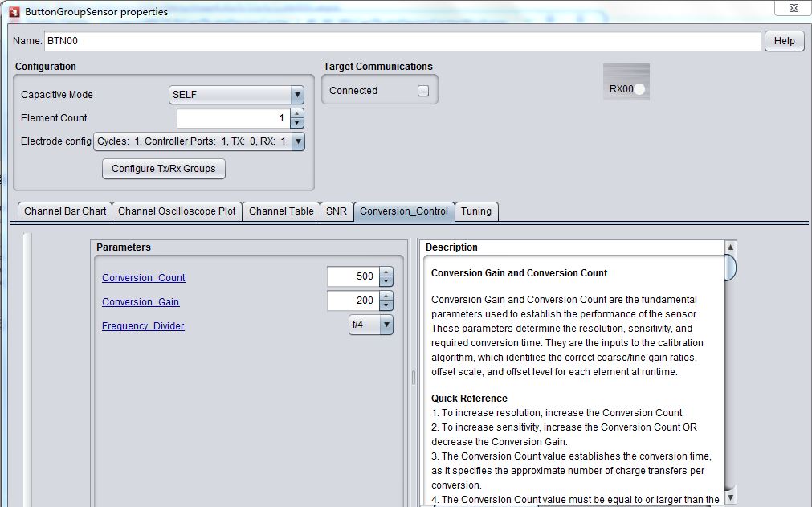This screenshot has width=812, height=507.
Task: Click Configure Tx/Rx Groups button
Action: tap(164, 169)
